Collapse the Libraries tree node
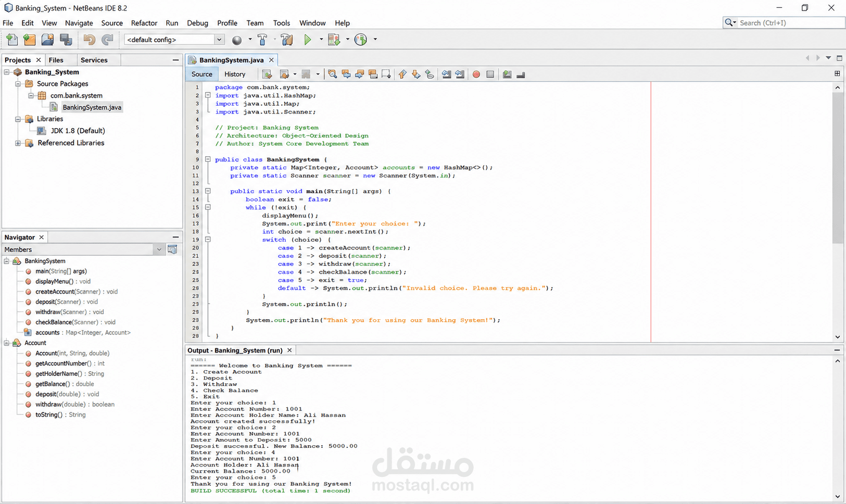The image size is (846, 504). click(18, 119)
